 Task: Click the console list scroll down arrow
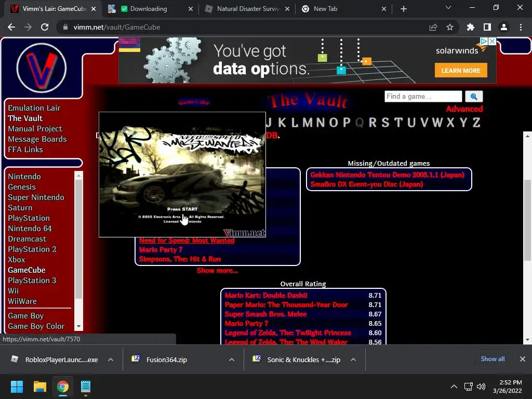click(79, 326)
